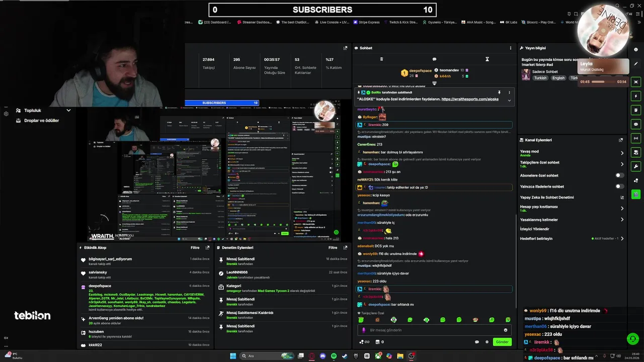Viewport: 644px width, 362px height.
Task: Pop out the stats panel
Action: click(345, 48)
